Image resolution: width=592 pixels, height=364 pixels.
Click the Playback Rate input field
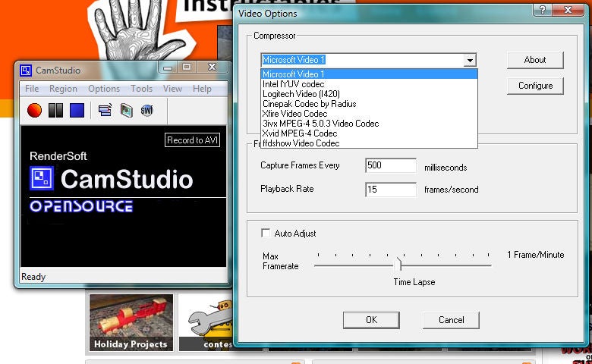[x=391, y=190]
